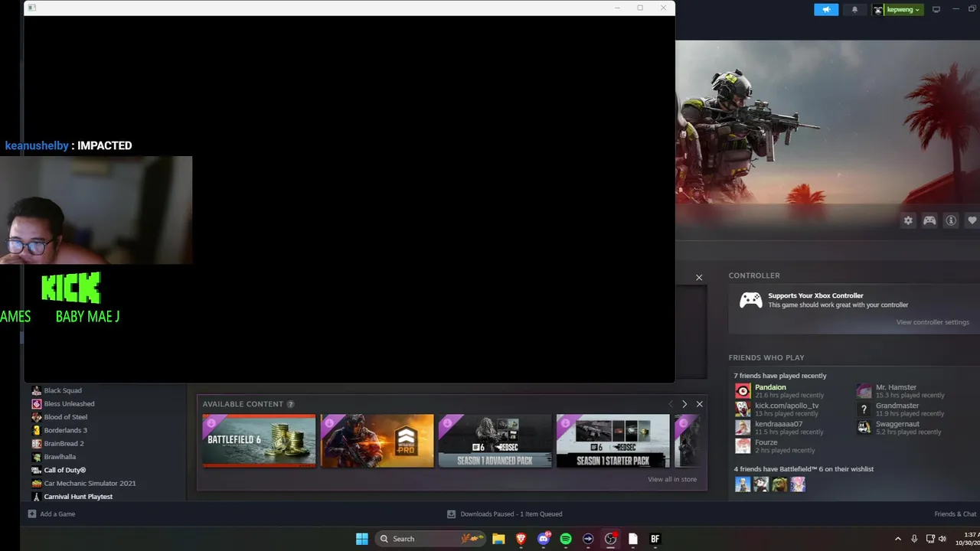Viewport: 980px width, 551px height.
Task: Open Steam notifications bell icon
Action: (854, 9)
